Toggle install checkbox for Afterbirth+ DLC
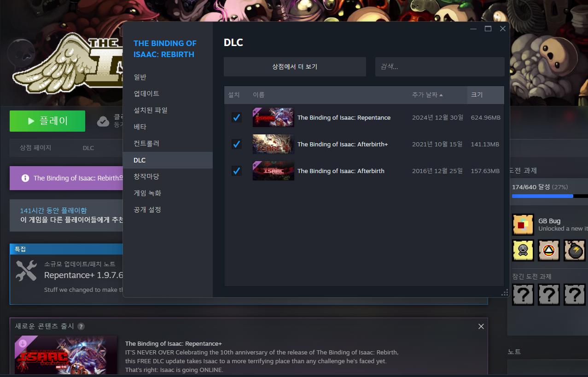 [237, 144]
